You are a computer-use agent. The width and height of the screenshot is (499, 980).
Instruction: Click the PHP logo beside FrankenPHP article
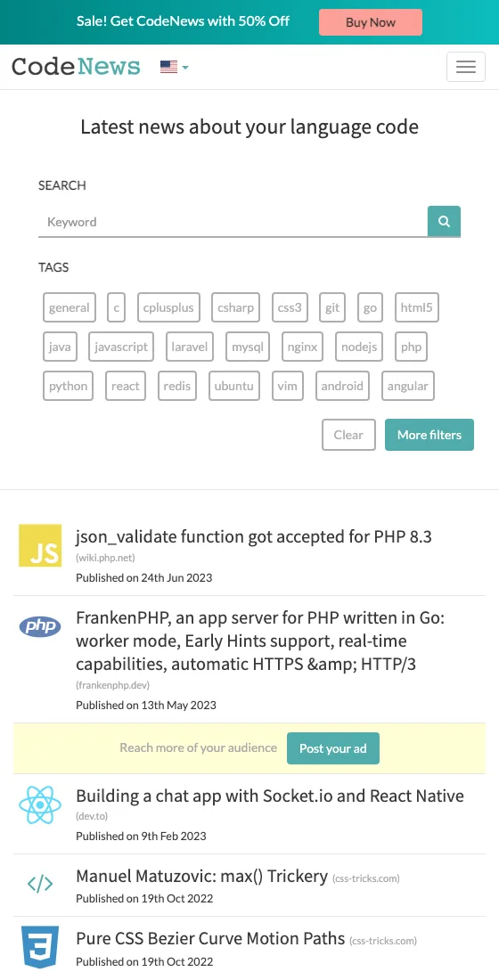click(x=40, y=626)
